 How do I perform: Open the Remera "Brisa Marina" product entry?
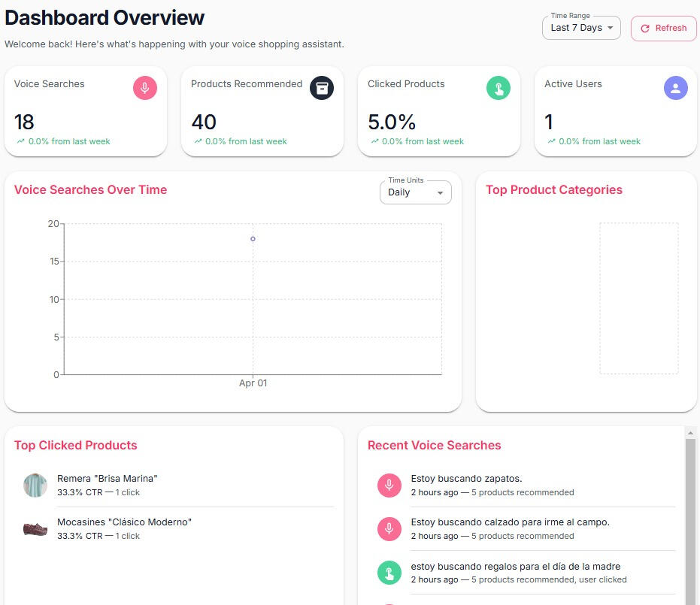coord(108,479)
